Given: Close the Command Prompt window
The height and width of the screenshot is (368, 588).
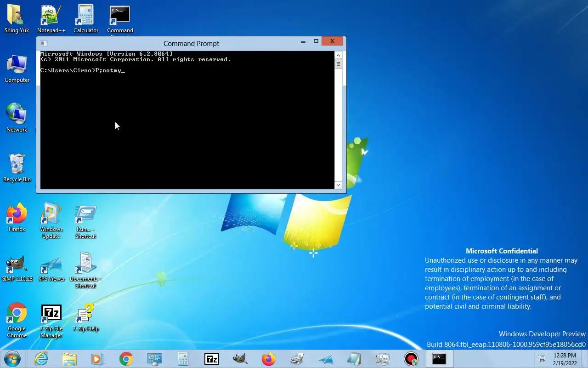Looking at the screenshot, I should [x=332, y=41].
